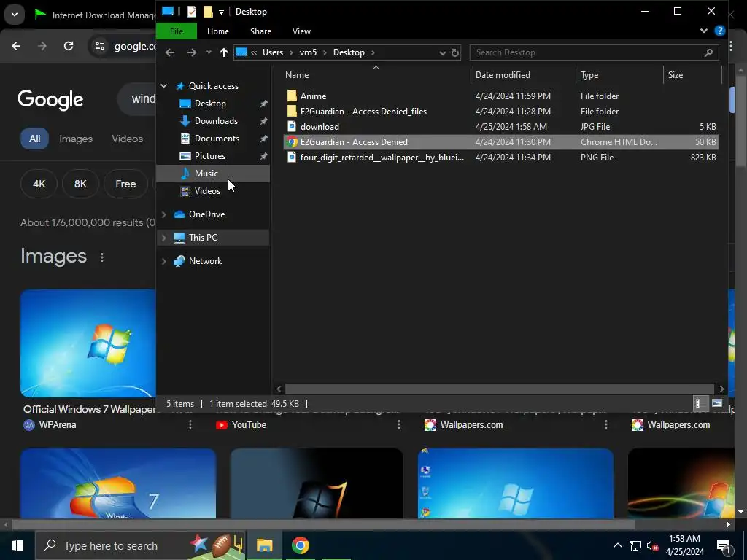The width and height of the screenshot is (747, 560).
Task: Refresh the Desktop folder view
Action: 455,52
